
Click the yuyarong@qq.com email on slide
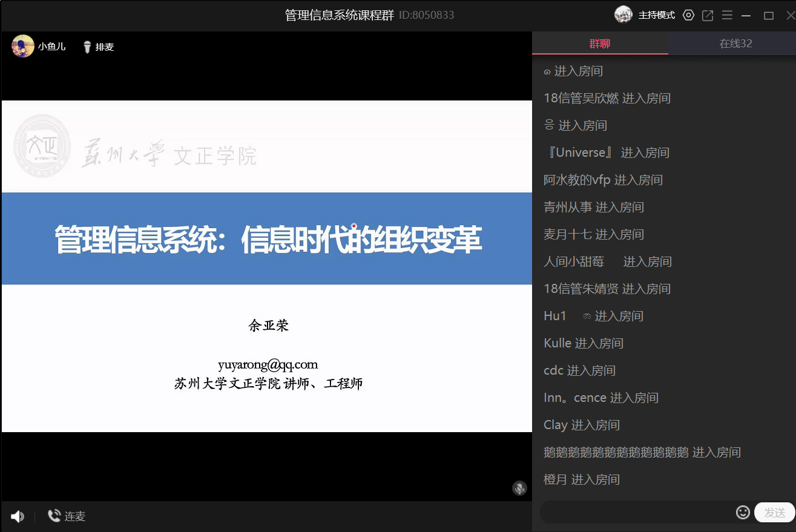pyautogui.click(x=268, y=364)
